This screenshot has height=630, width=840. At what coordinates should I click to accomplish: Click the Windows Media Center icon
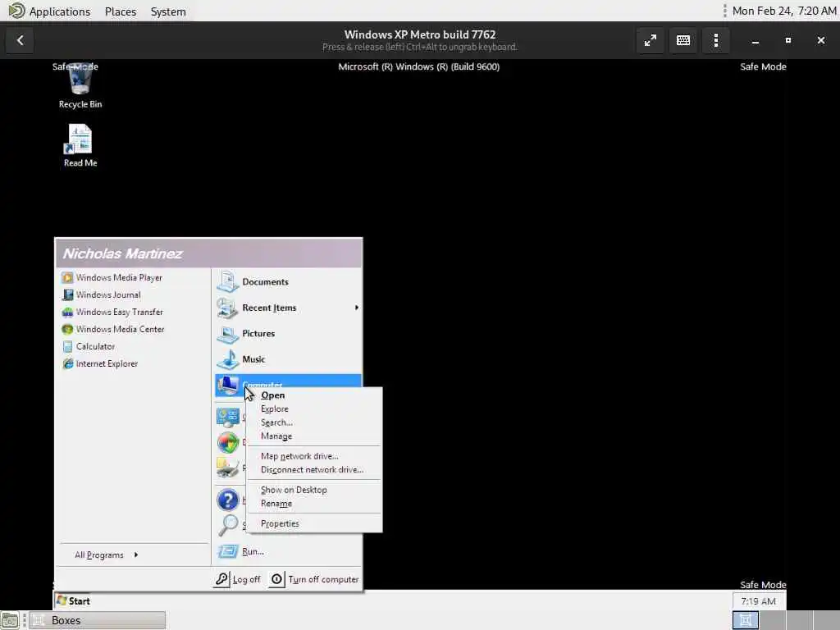pos(67,329)
